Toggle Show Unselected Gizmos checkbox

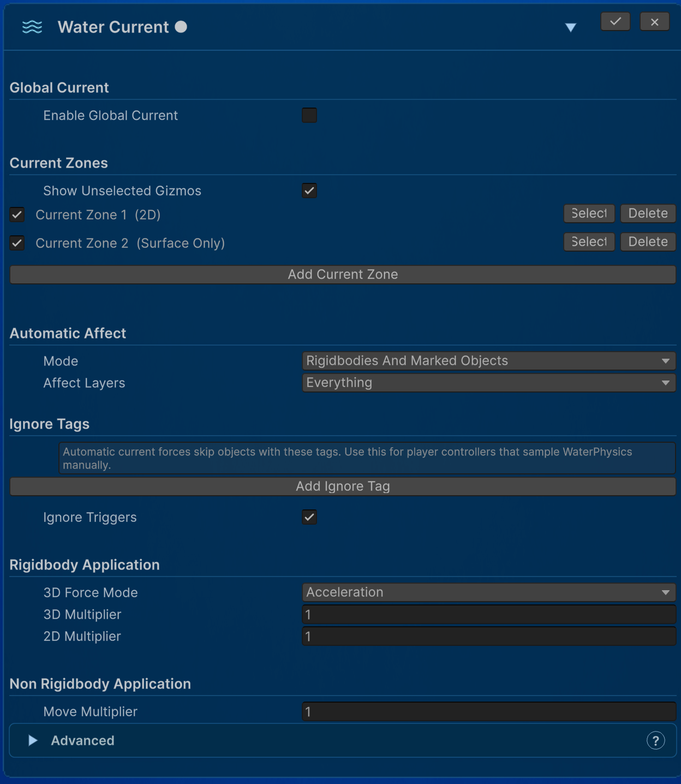click(x=309, y=191)
